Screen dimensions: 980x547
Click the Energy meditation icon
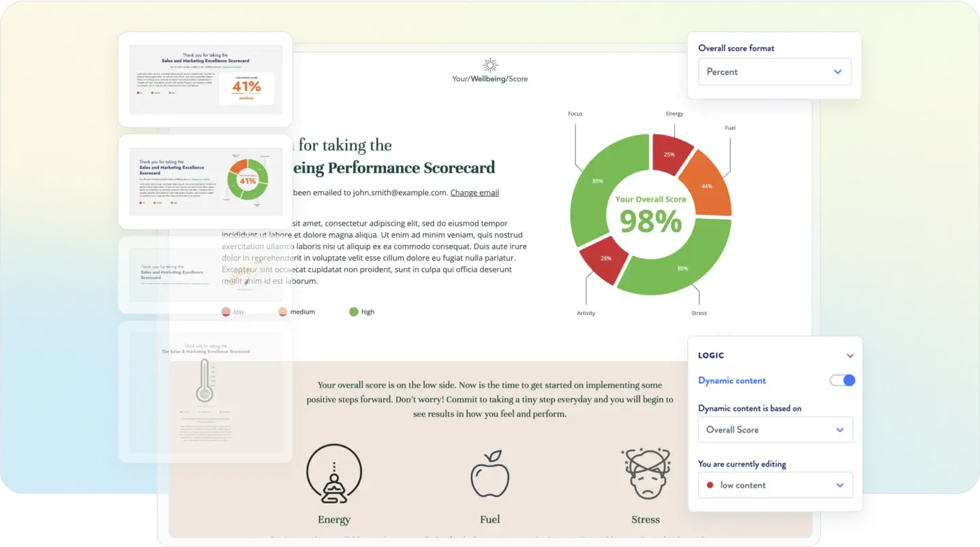(x=333, y=474)
